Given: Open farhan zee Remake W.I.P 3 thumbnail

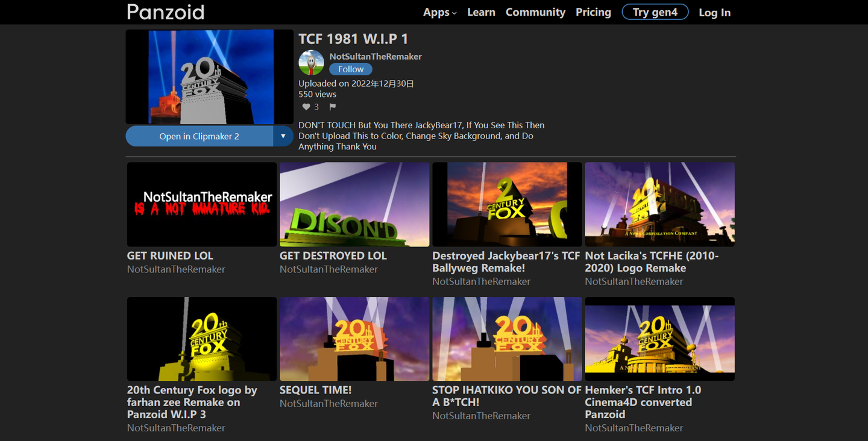Looking at the screenshot, I should [x=202, y=339].
